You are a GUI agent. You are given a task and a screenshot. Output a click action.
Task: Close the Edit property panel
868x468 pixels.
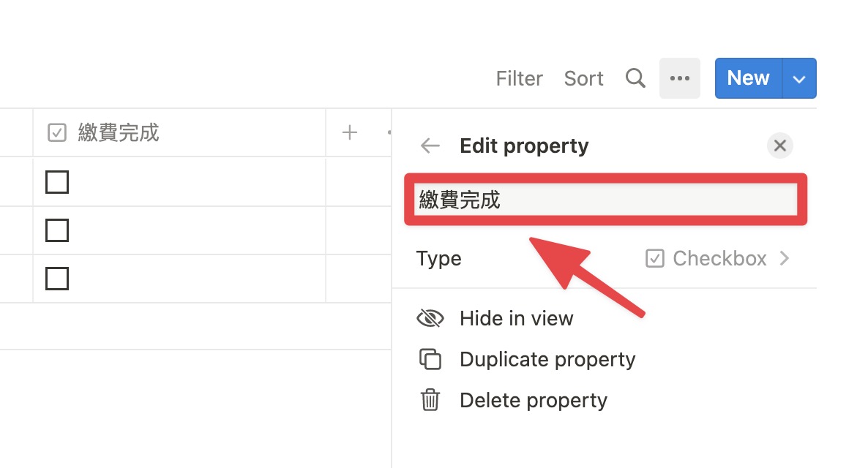pos(780,146)
